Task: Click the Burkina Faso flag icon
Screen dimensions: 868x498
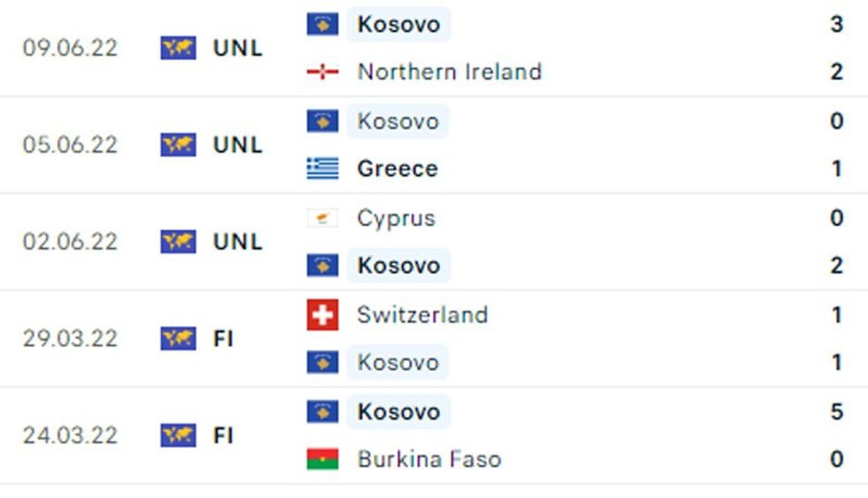Action: tap(322, 459)
